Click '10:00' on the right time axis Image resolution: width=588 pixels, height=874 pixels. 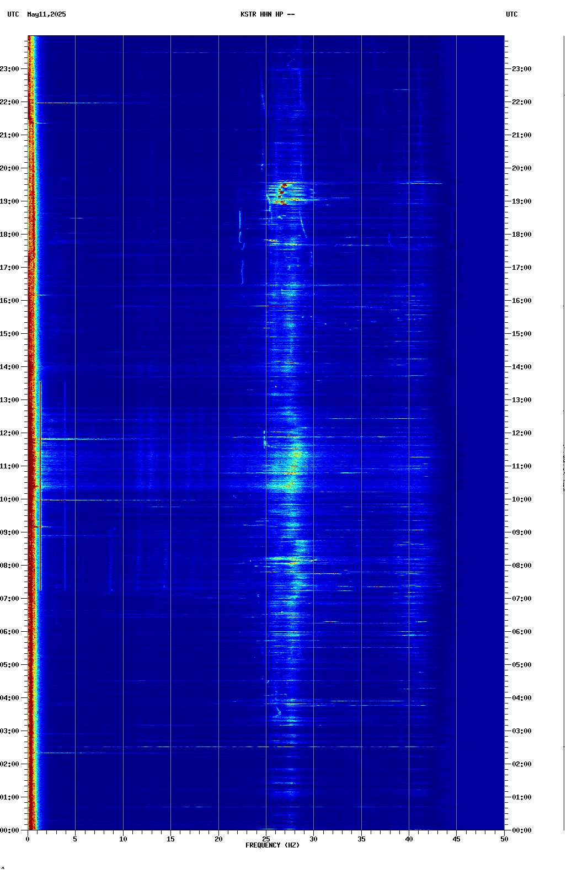pyautogui.click(x=522, y=499)
